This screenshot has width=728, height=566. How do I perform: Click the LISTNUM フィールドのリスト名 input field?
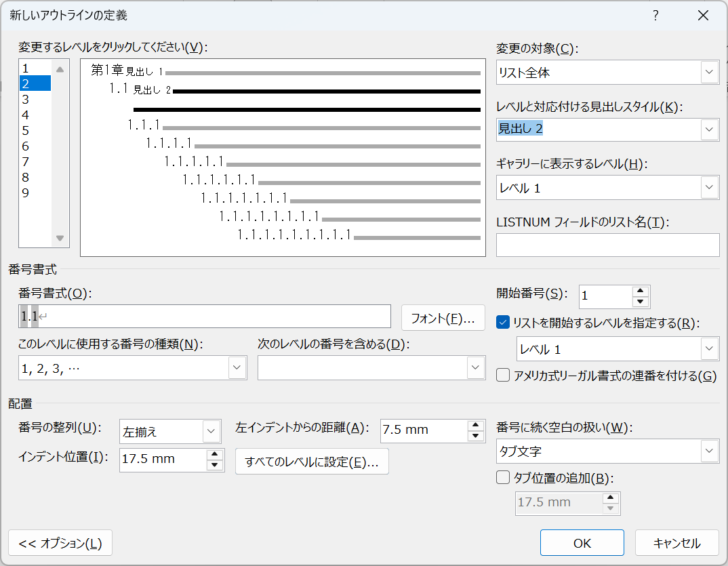[607, 245]
